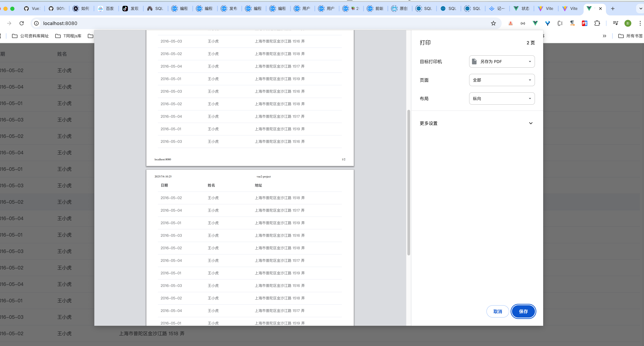Image resolution: width=644 pixels, height=346 pixels.
Task: Switch to the 状态 tab
Action: [x=521, y=9]
